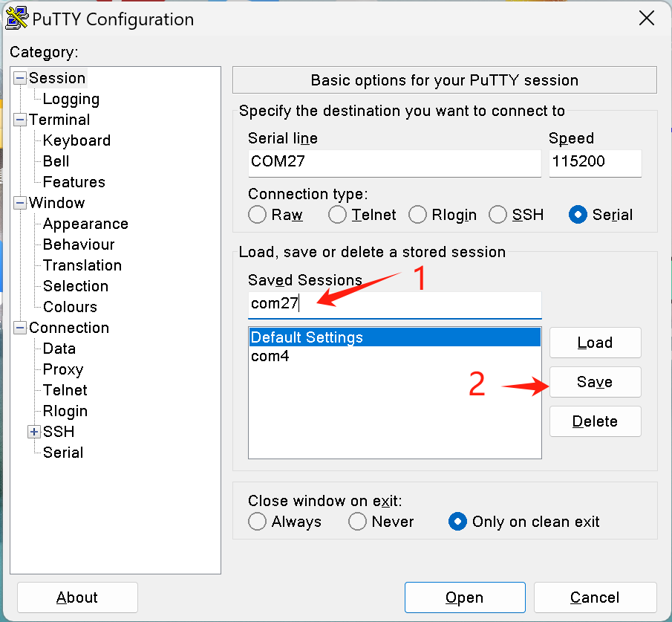The image size is (672, 622).
Task: Open the Colours settings panel
Action: (70, 307)
